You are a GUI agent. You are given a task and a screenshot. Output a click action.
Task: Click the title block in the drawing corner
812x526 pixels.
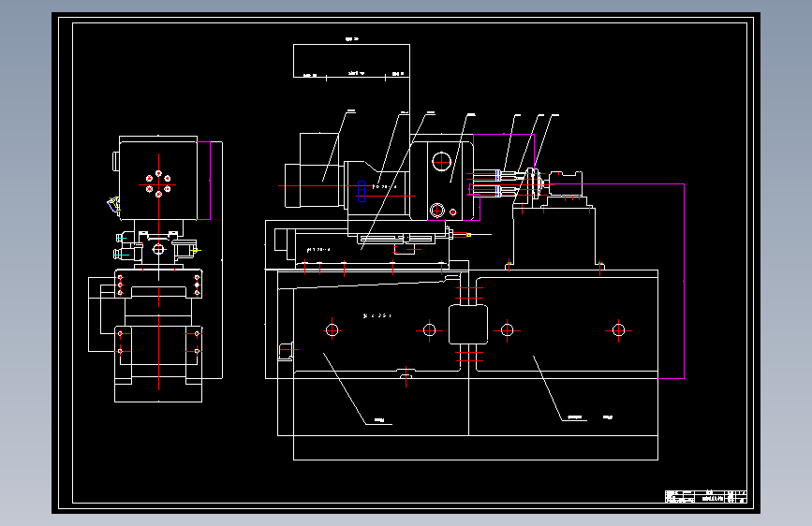pos(706,496)
